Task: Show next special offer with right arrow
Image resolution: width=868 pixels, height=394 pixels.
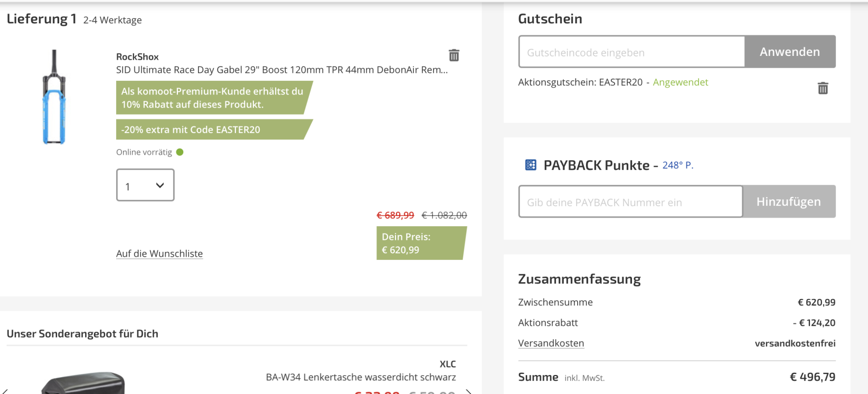Action: point(468,391)
